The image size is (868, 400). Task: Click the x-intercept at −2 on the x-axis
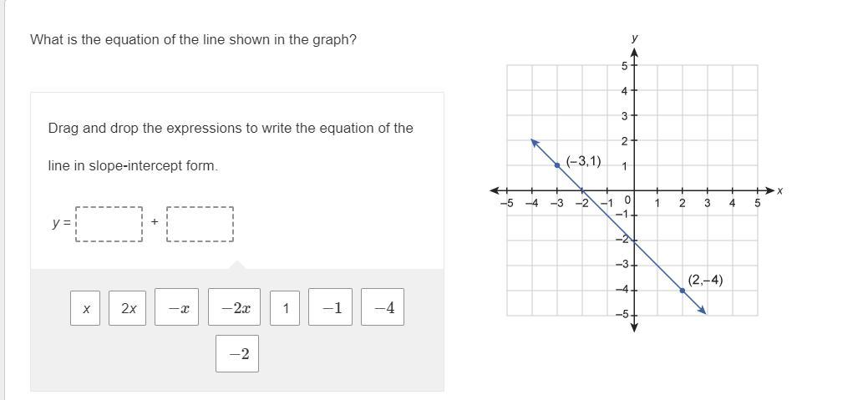582,190
